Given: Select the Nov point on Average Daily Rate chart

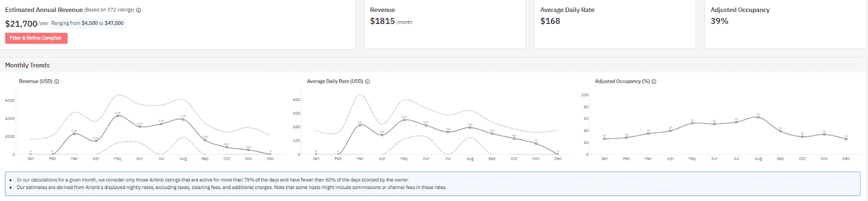Looking at the screenshot, I should [x=536, y=143].
